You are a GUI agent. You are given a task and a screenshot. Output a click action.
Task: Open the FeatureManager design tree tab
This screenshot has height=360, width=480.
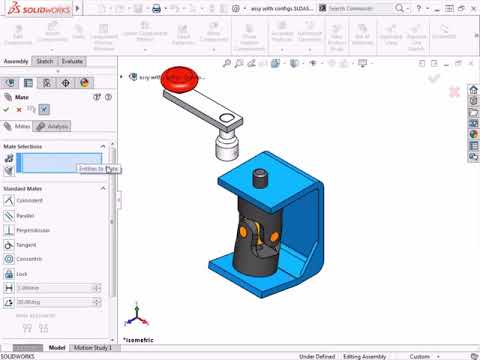click(x=10, y=83)
